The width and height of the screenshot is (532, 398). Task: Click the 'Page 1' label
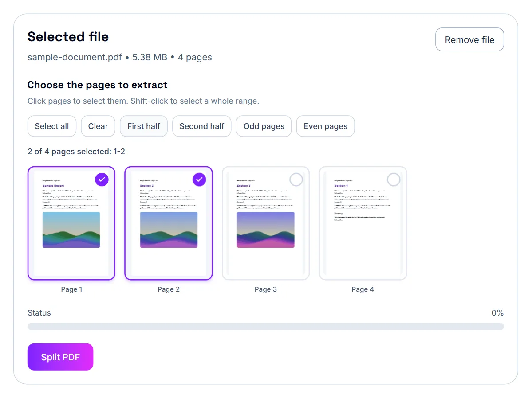coord(71,289)
